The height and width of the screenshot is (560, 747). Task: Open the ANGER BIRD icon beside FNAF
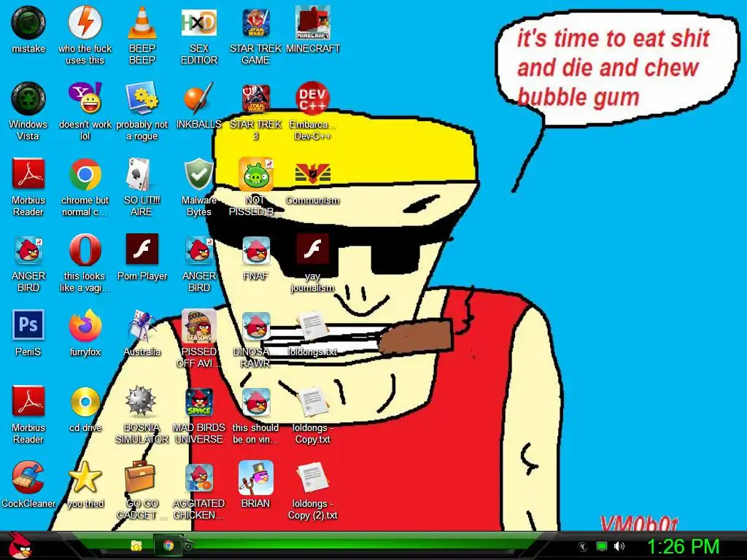click(x=198, y=251)
